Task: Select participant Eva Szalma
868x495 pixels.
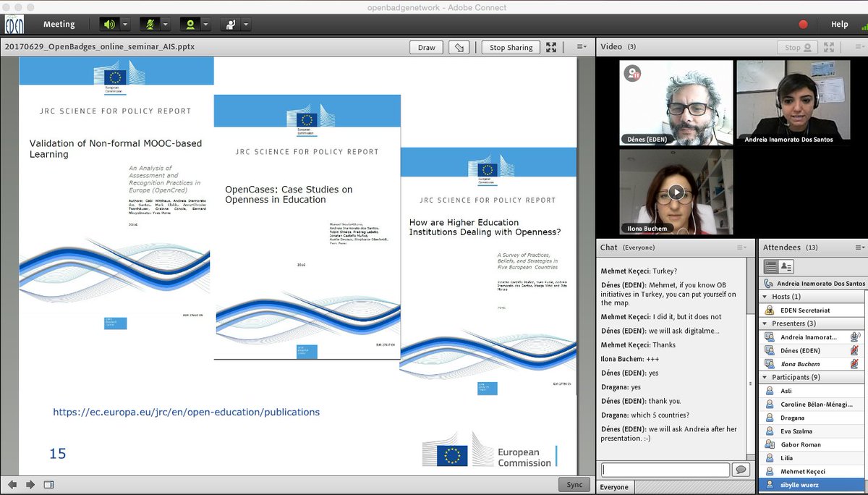Action: tap(812, 431)
